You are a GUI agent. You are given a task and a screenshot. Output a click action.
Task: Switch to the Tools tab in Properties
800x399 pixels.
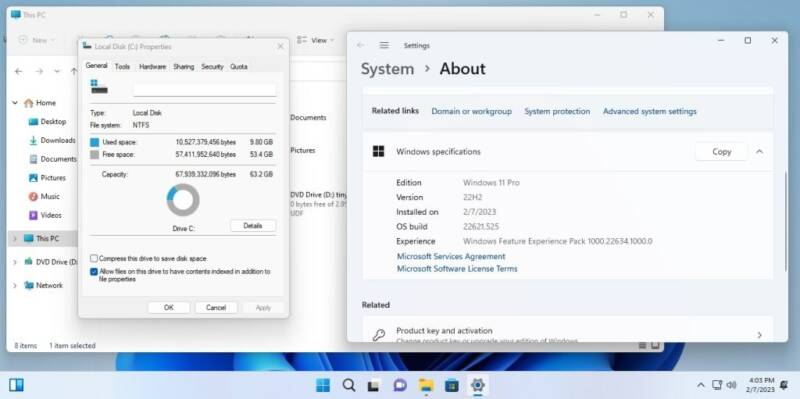point(122,66)
